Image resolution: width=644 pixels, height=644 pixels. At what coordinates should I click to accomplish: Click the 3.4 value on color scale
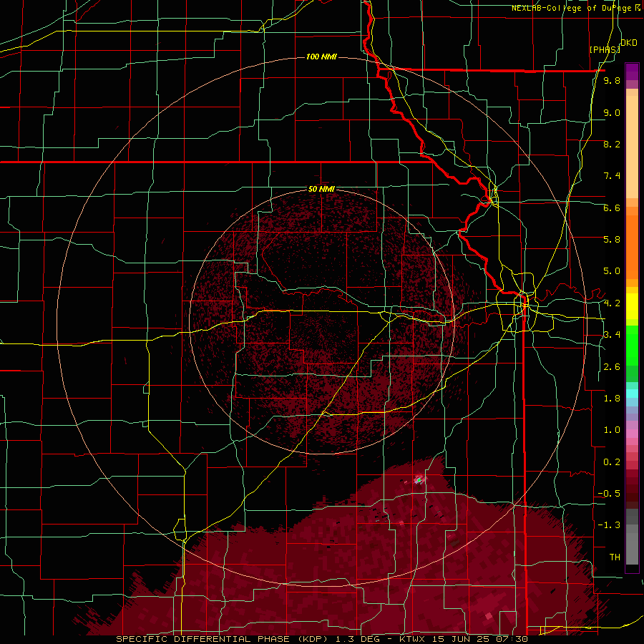[612, 335]
